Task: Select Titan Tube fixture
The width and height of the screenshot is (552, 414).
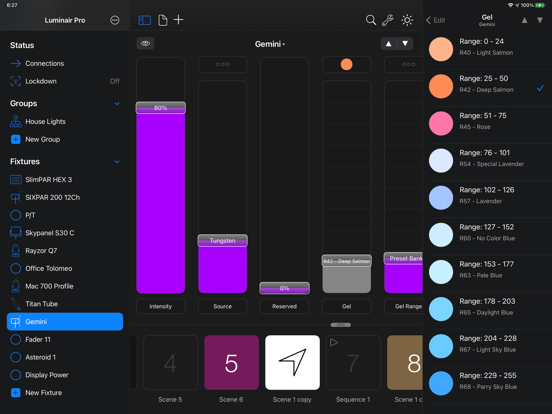Action: click(65, 304)
